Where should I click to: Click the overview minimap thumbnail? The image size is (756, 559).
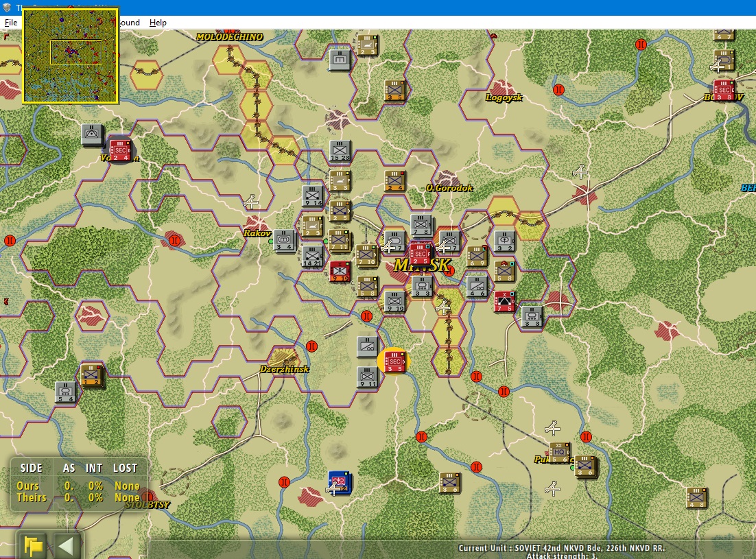click(71, 56)
